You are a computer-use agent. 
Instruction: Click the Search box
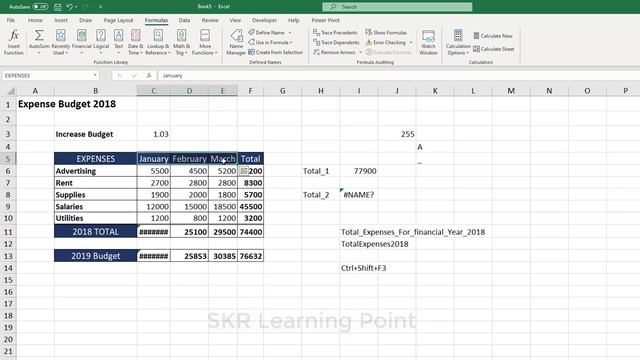[397, 7]
